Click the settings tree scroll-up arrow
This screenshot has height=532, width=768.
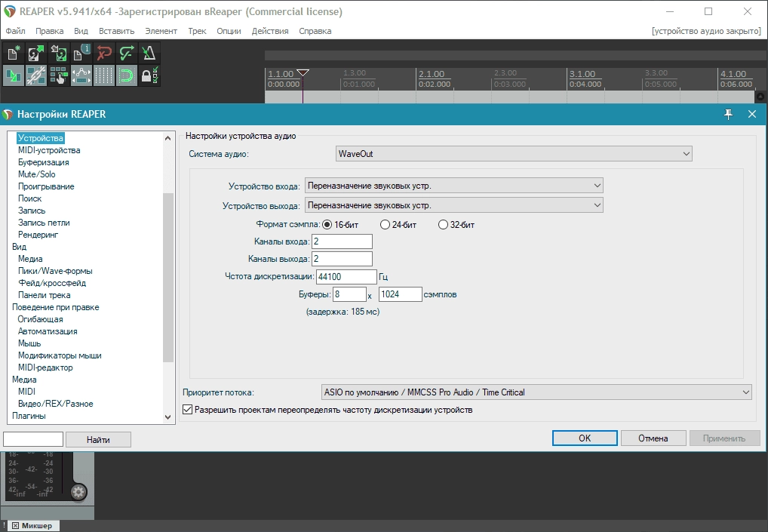coord(168,138)
